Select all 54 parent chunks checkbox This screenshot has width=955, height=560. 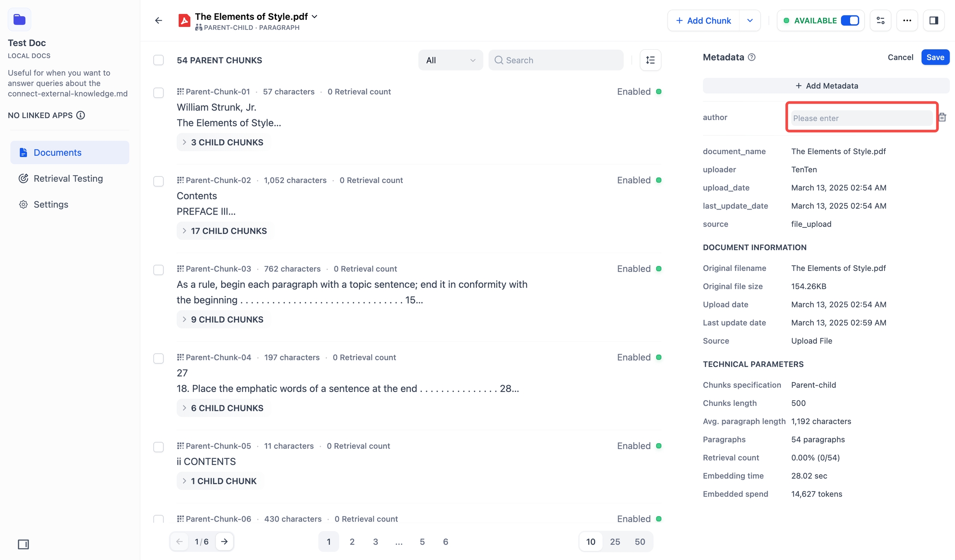(x=158, y=60)
